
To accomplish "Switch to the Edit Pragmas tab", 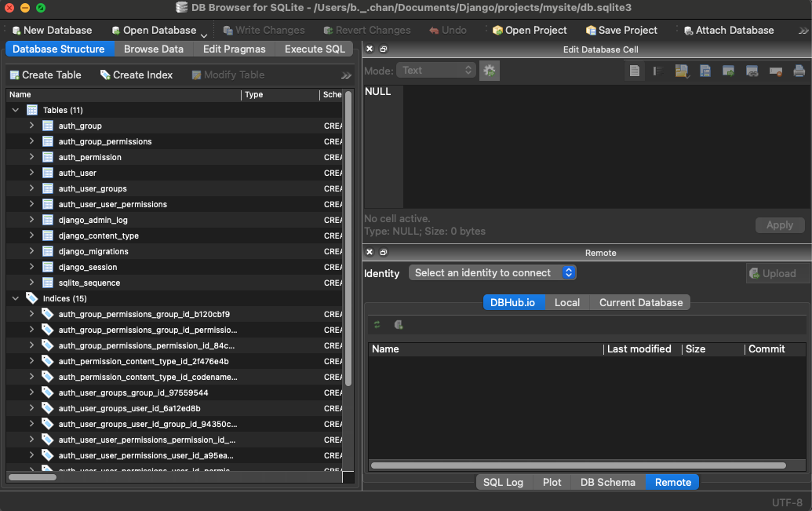I will pos(234,49).
